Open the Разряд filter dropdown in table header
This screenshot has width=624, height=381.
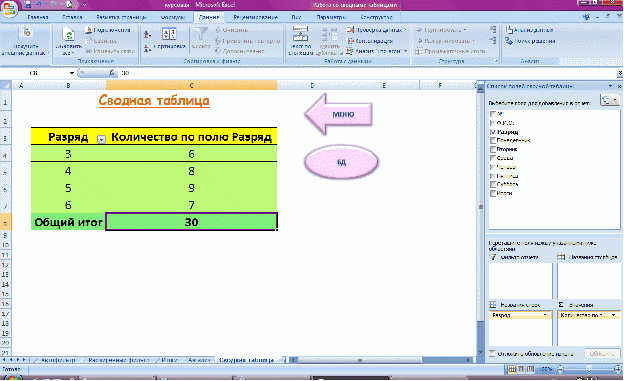tap(101, 139)
